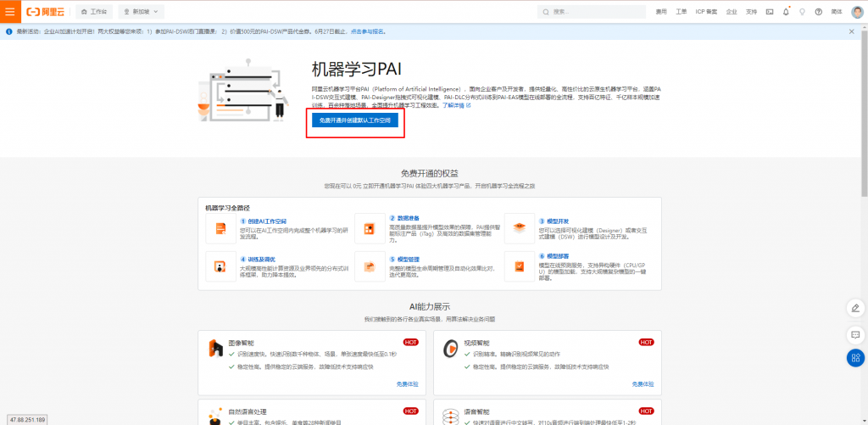The width and height of the screenshot is (868, 425).
Task: Click the 数据准备 step icon
Action: pyautogui.click(x=370, y=228)
